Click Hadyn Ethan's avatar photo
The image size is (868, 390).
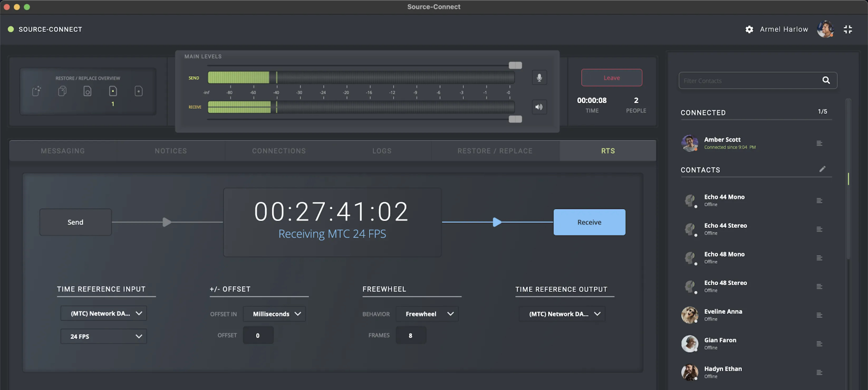point(690,373)
